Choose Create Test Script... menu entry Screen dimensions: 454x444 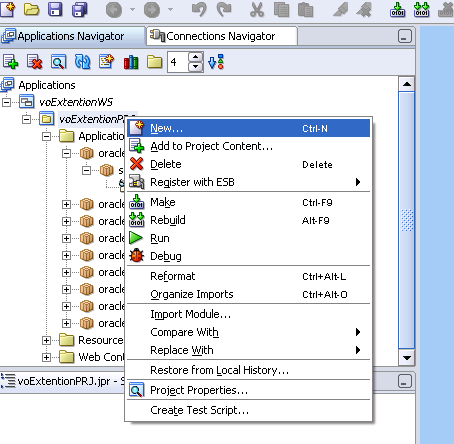point(249,410)
